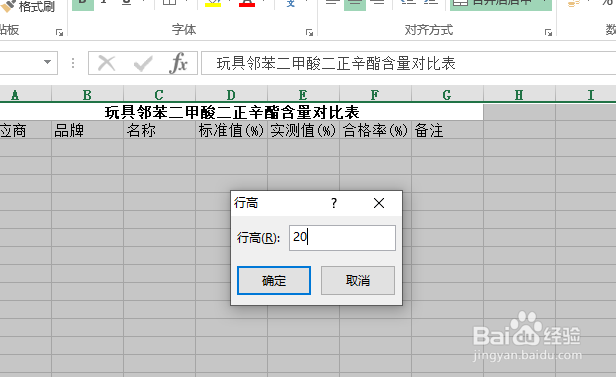
Task: Open the Clipboard group dialog launcher
Action: (59, 33)
